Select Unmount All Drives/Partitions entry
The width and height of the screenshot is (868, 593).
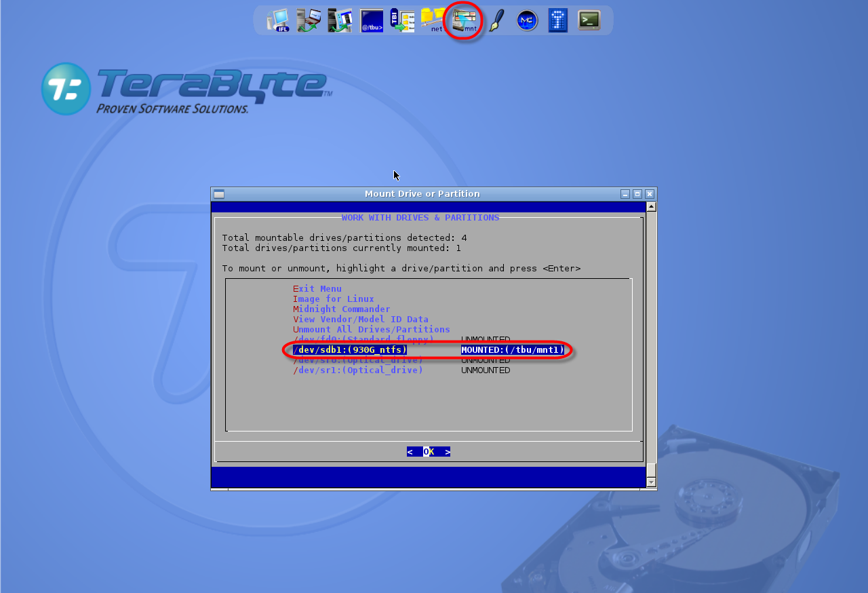[x=372, y=330]
